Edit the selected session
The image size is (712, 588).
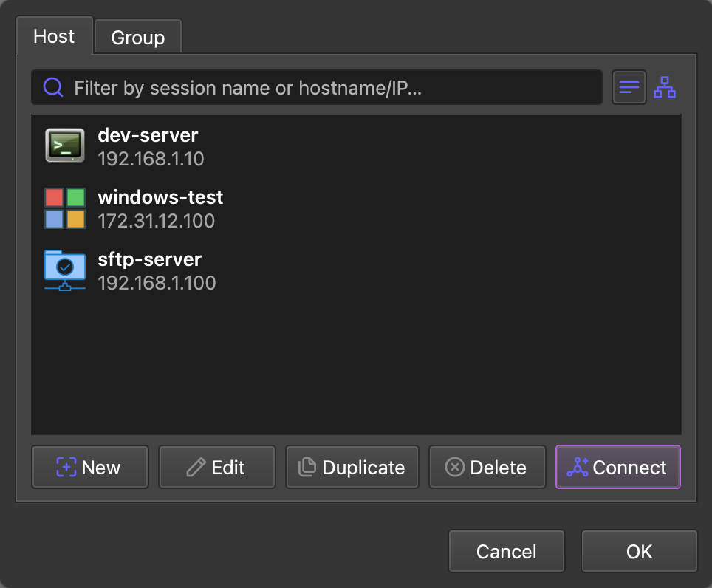[217, 467]
